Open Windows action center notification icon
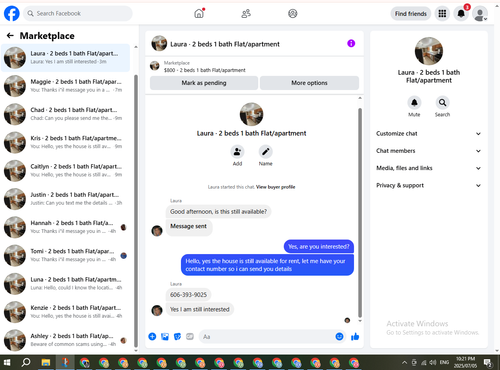Screen dimensions: 500x370 click(x=488, y=362)
